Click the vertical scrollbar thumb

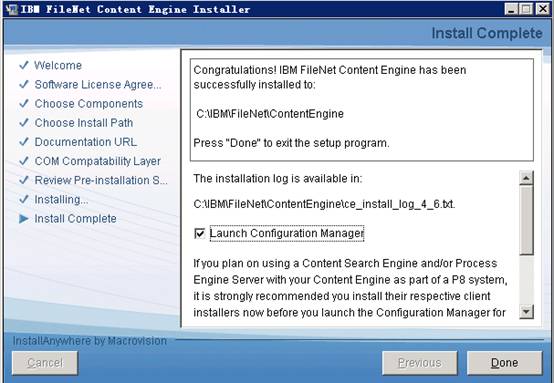(x=526, y=220)
